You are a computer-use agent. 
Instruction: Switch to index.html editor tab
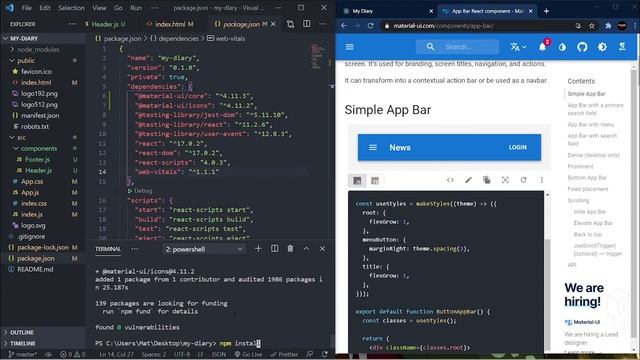(x=170, y=24)
